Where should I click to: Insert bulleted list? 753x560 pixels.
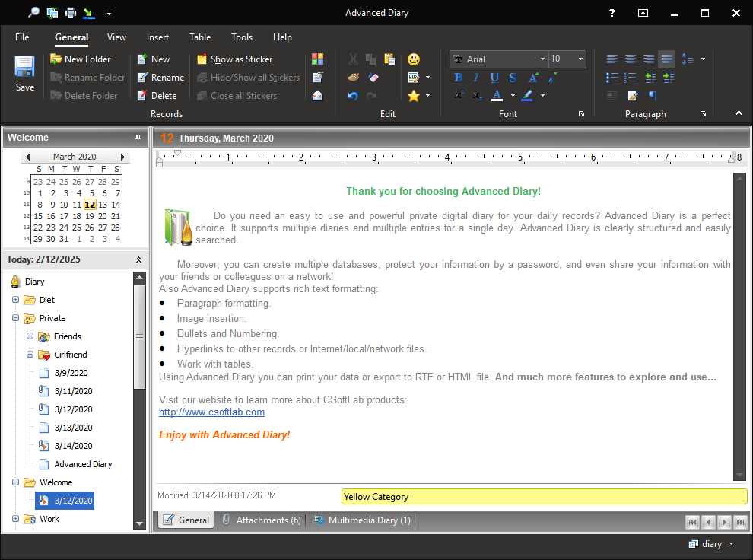(612, 78)
